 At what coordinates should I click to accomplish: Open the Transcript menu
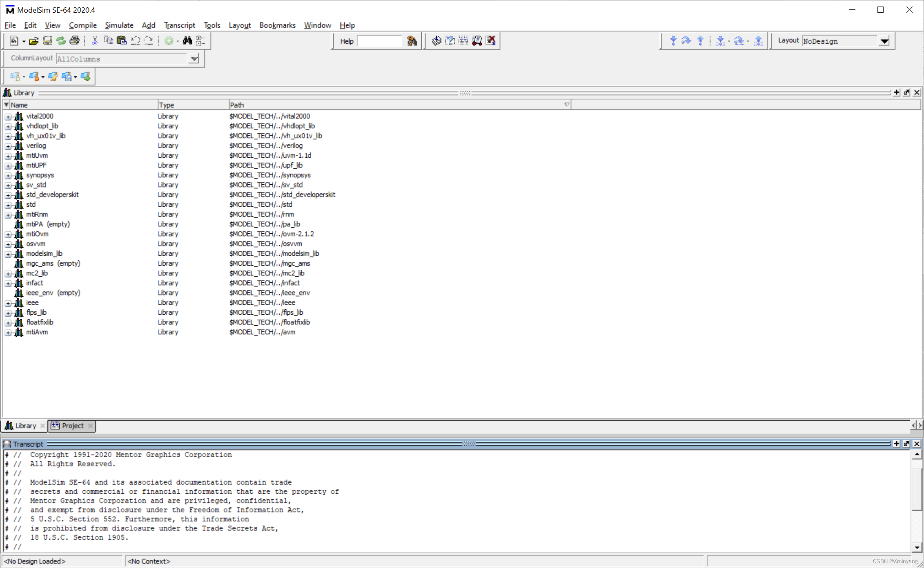click(180, 25)
